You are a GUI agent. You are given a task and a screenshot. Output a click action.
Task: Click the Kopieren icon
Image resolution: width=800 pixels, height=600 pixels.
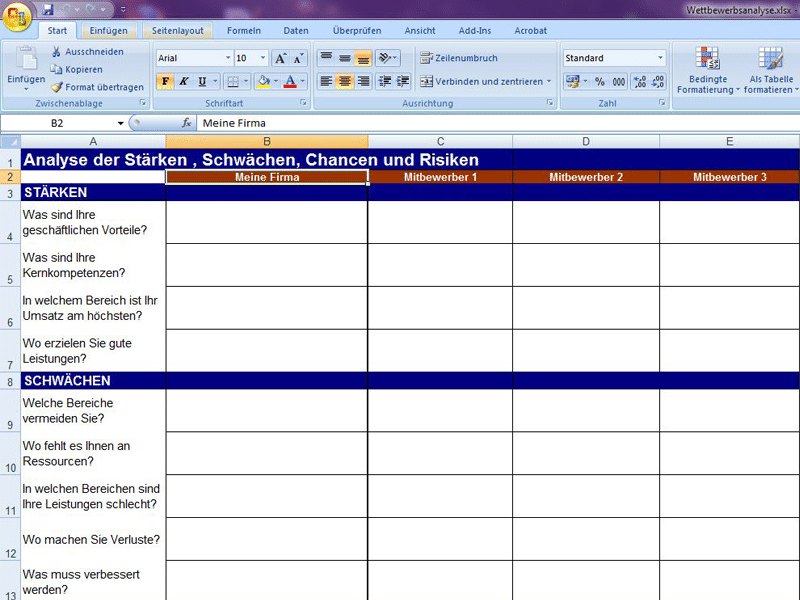56,69
